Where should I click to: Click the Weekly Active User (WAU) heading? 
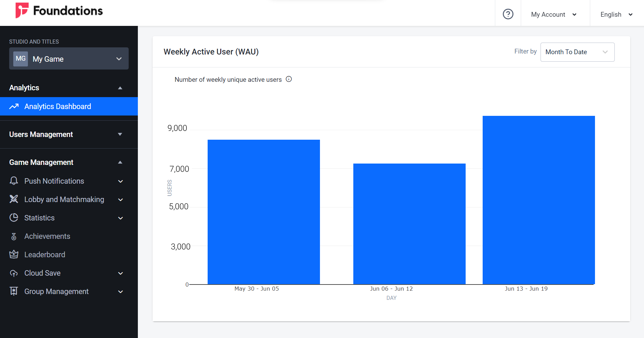211,52
